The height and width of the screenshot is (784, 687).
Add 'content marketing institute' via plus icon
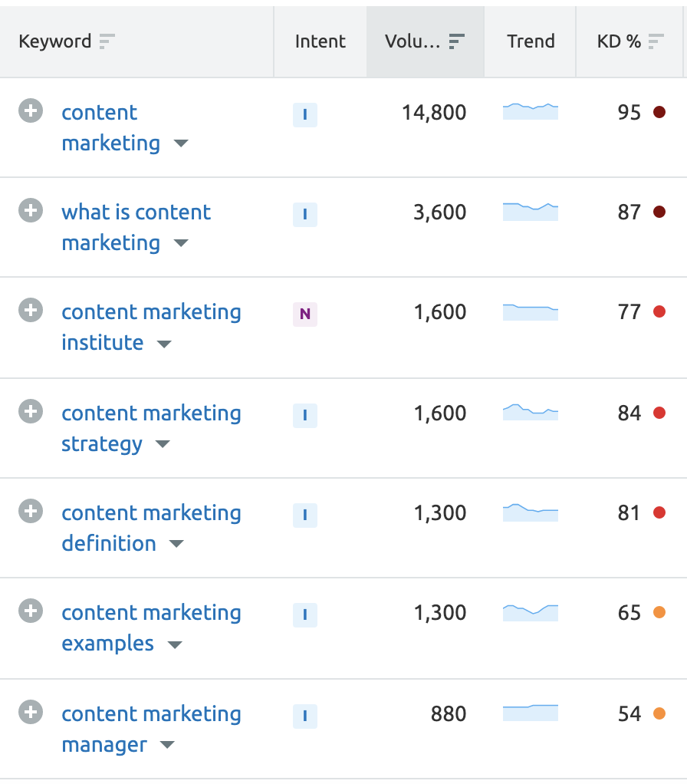tap(31, 310)
